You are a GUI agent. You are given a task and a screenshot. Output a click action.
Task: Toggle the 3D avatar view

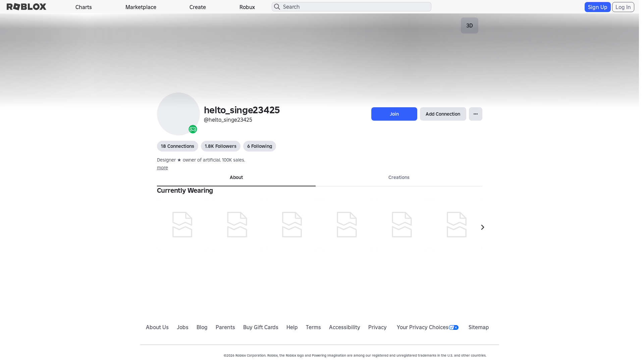pos(469,25)
